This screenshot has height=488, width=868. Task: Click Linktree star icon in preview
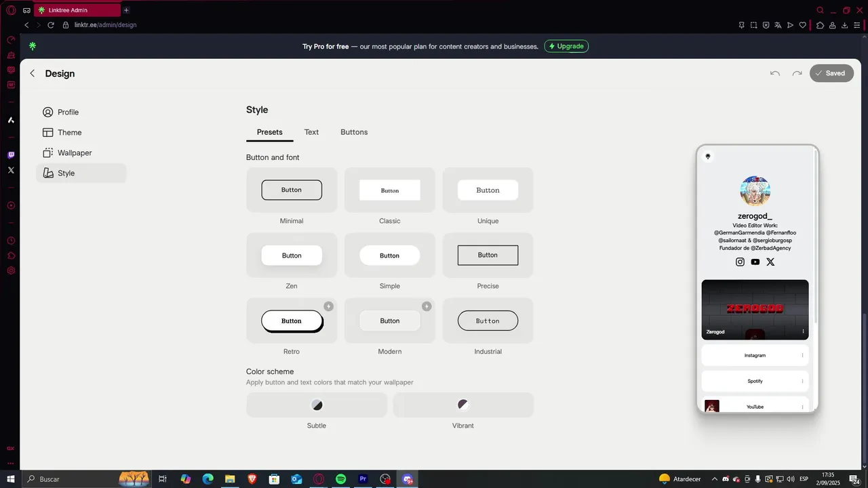[x=708, y=157]
